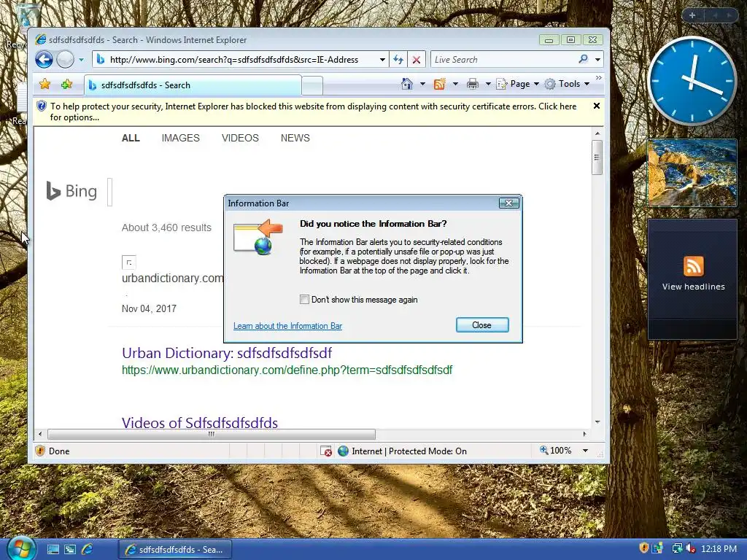The height and width of the screenshot is (560, 747).
Task: Select the sdfsdfsdfsdfds - Search tab
Action: (x=193, y=85)
